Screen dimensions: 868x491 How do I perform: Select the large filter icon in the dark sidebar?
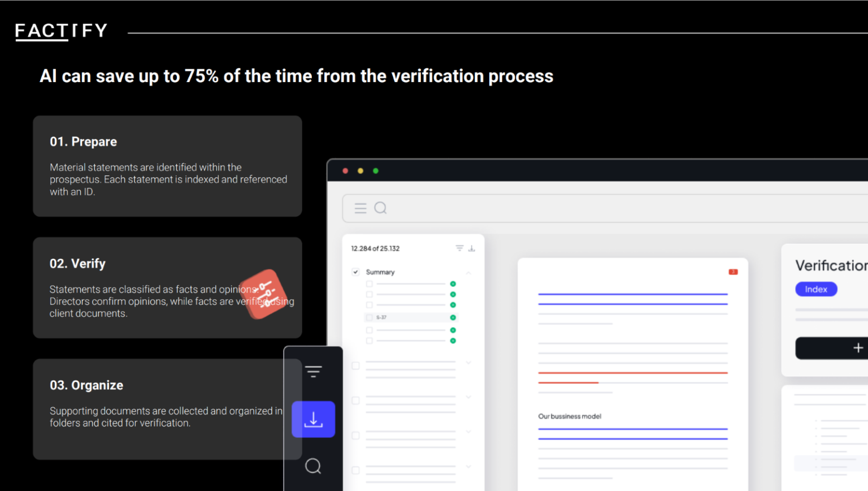coord(313,372)
